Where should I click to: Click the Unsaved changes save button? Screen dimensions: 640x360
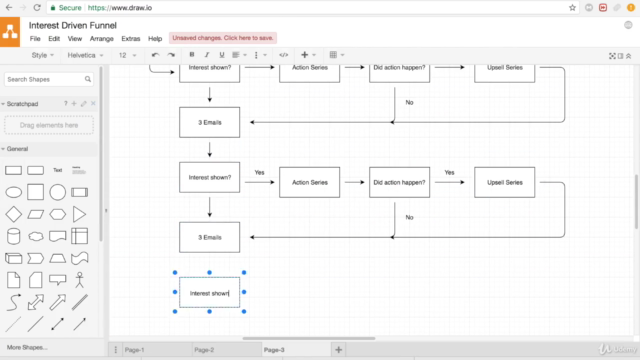point(223,38)
